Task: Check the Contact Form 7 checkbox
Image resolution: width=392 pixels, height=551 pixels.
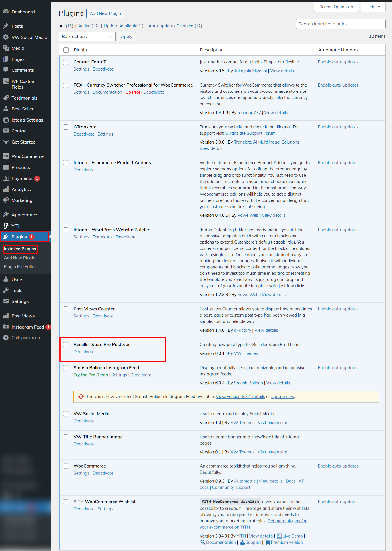Action: tap(66, 62)
